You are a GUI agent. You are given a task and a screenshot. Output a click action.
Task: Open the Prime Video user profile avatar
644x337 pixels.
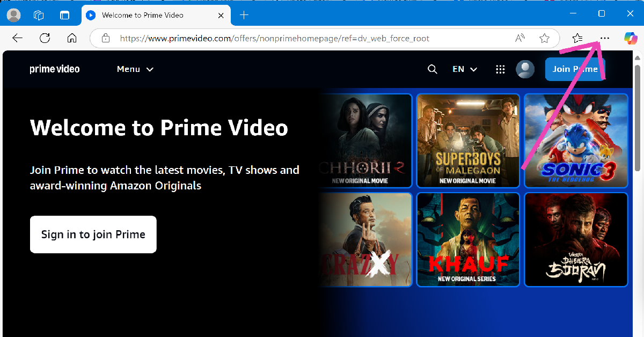[x=525, y=69]
